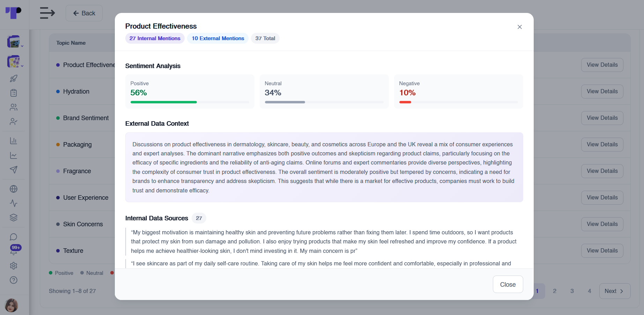Select the Brand Sentiment topic row
The image size is (644, 315).
coord(86,118)
